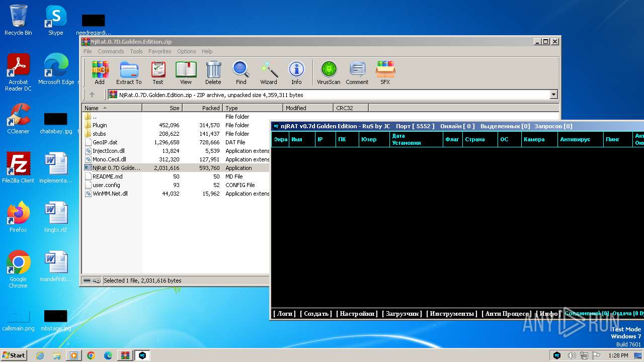Open the Tools menu
The image size is (644, 362).
(x=136, y=51)
